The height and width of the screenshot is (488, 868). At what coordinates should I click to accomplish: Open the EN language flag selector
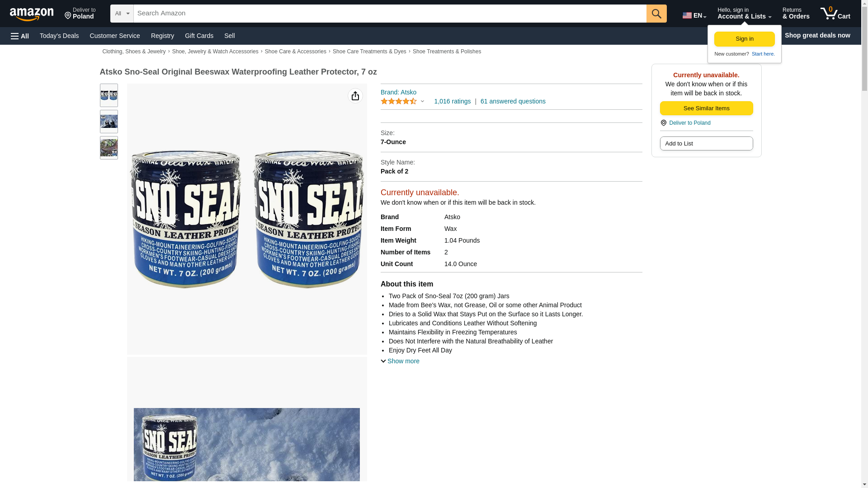pyautogui.click(x=694, y=15)
